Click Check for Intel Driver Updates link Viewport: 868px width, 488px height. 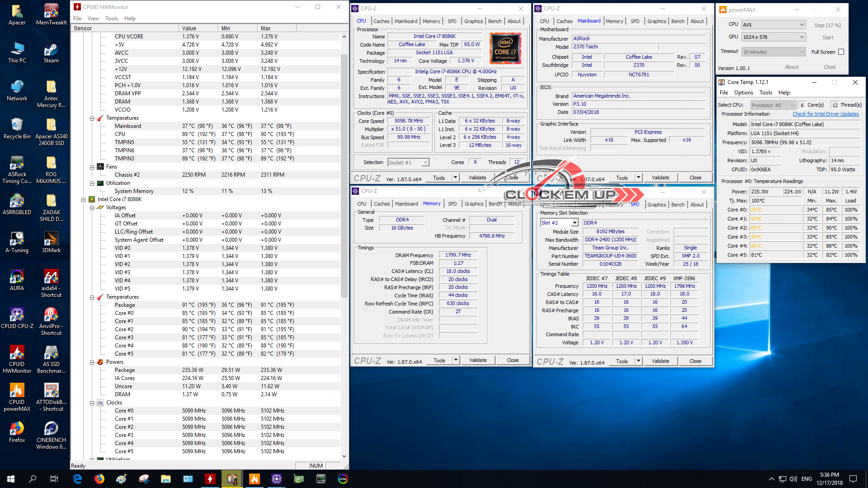coord(826,114)
